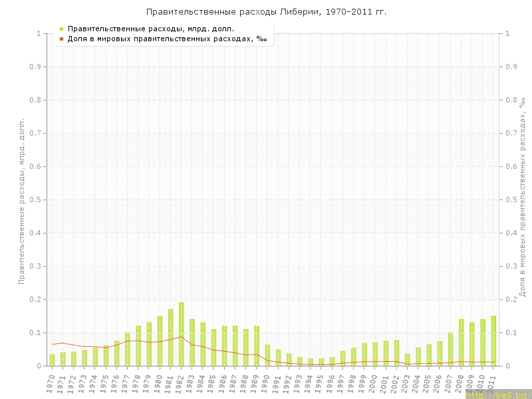532x399 pixels.
Task: Click the right y-axis title for world share
Action: point(523,197)
